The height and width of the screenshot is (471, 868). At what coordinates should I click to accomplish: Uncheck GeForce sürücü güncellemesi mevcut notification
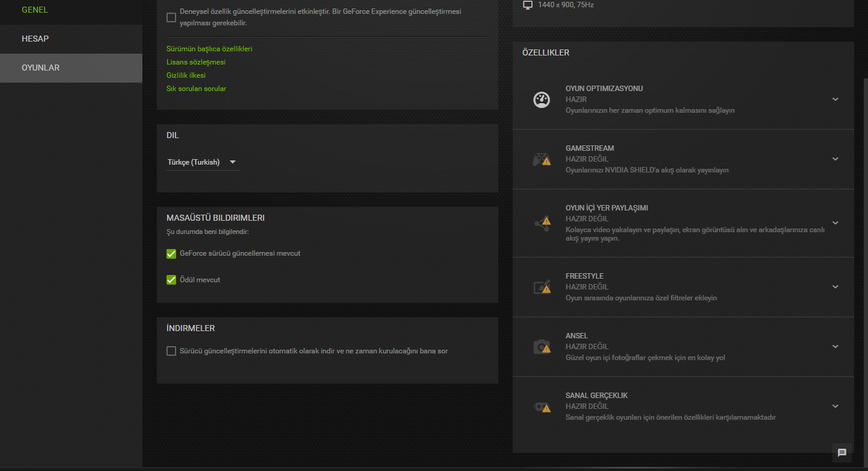171,254
